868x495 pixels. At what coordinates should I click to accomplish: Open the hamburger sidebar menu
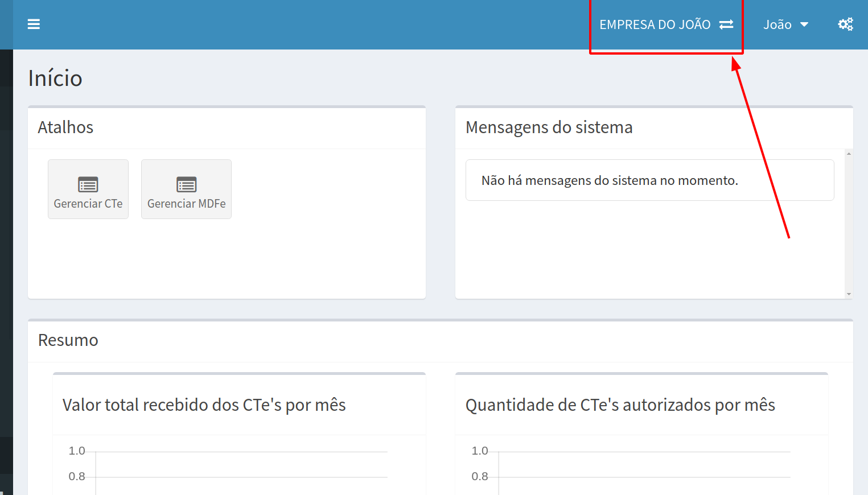(34, 24)
